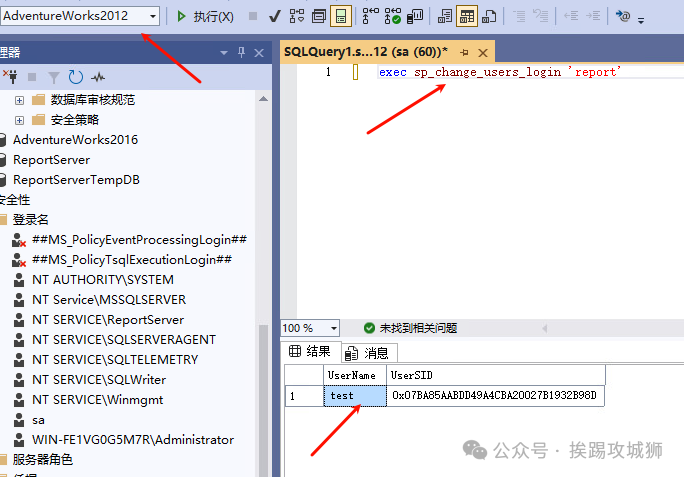Click the 执行(X) execute button

205,16
